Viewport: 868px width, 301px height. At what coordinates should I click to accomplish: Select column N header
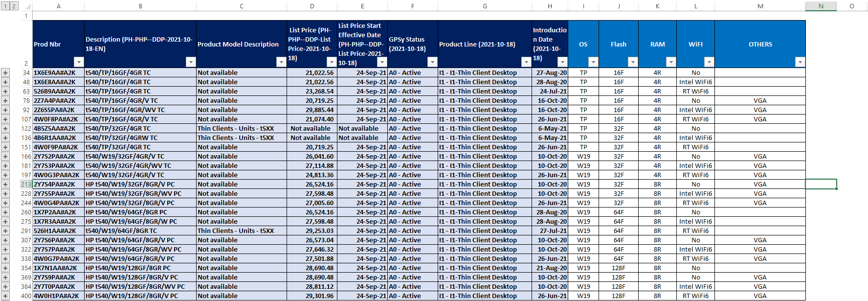click(821, 6)
